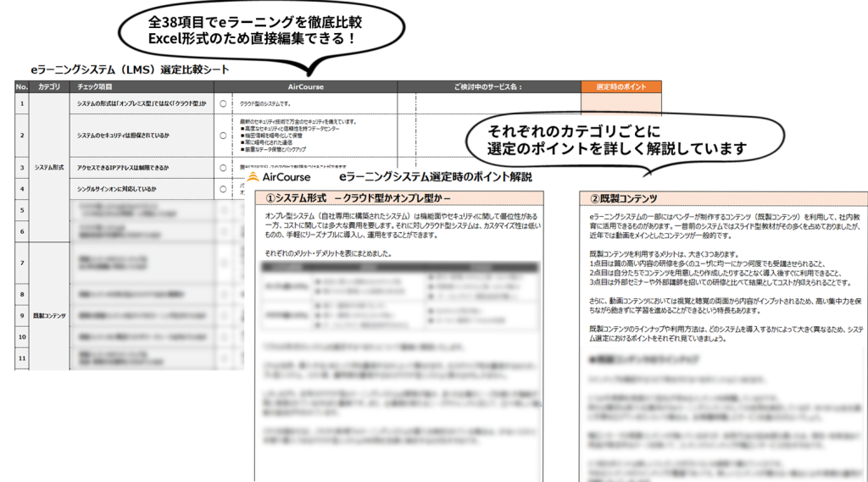Click the シングルサインオンに対応しているか item
868x482 pixels.
tap(117, 189)
